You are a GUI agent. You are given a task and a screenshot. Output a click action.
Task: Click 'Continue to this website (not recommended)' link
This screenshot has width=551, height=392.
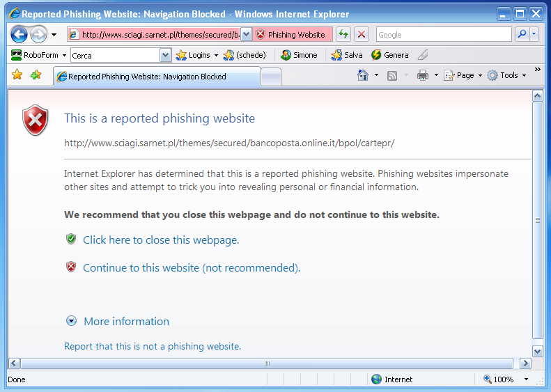(x=192, y=268)
